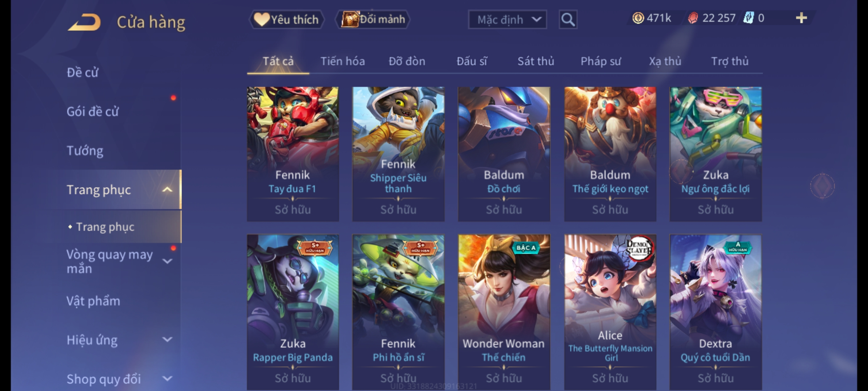The width and height of the screenshot is (868, 391).
Task: Open Yêu thích heart favorites
Action: click(x=286, y=19)
